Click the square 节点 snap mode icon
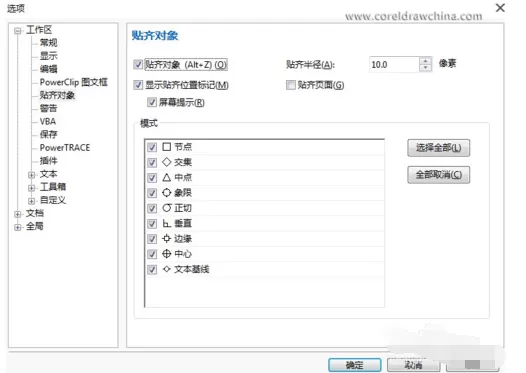Viewport: 526px width, 373px height. coord(166,147)
